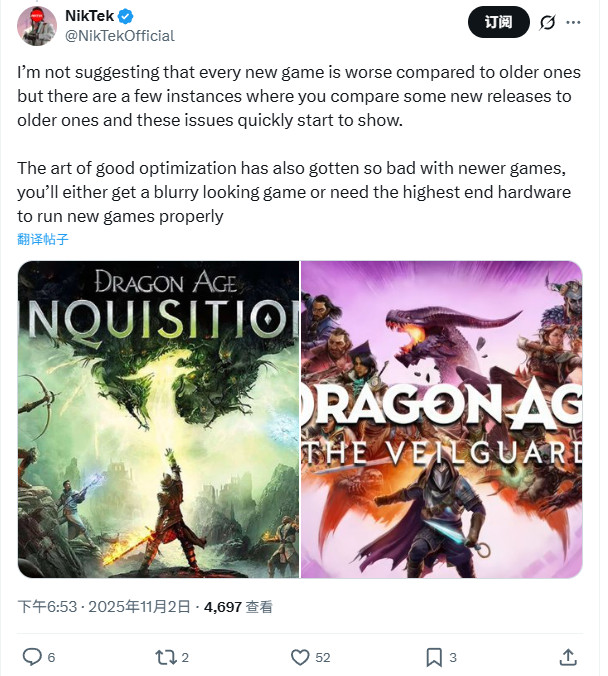Click the 4,697 查看 view count
This screenshot has height=676, width=608.
(x=238, y=606)
